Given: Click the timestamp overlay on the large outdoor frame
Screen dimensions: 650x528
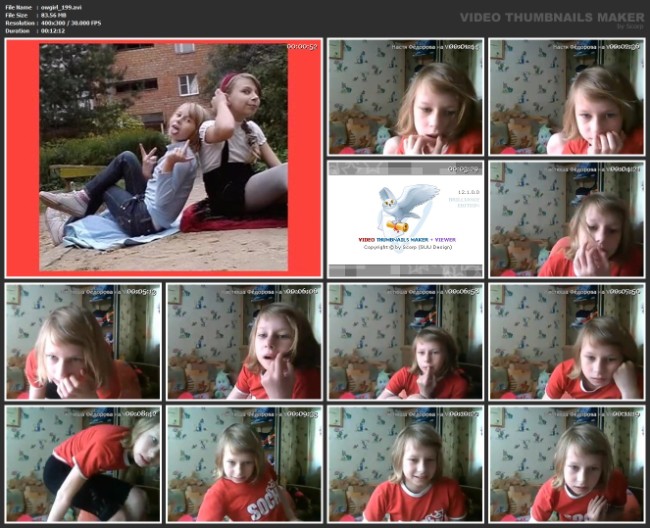Looking at the screenshot, I should click(x=301, y=46).
